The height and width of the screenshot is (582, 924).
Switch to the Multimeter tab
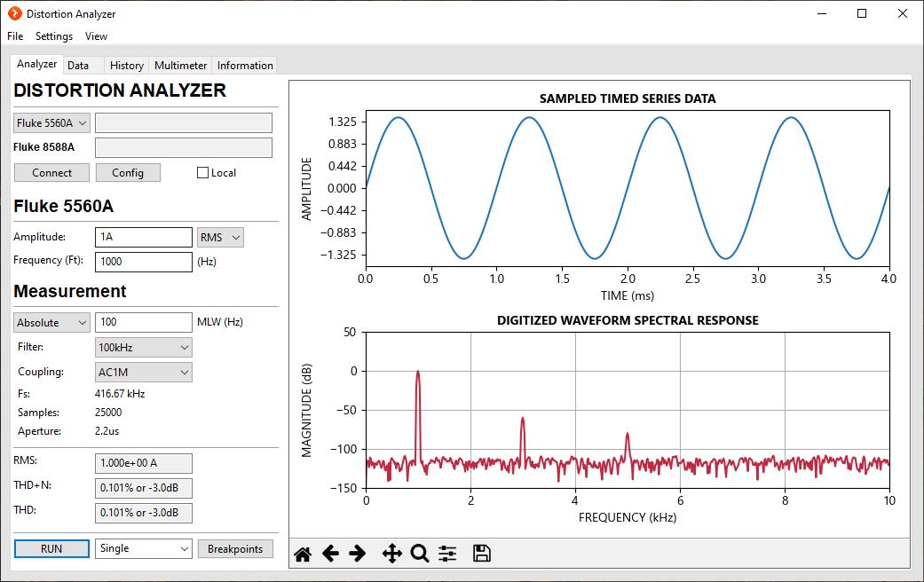(x=180, y=66)
